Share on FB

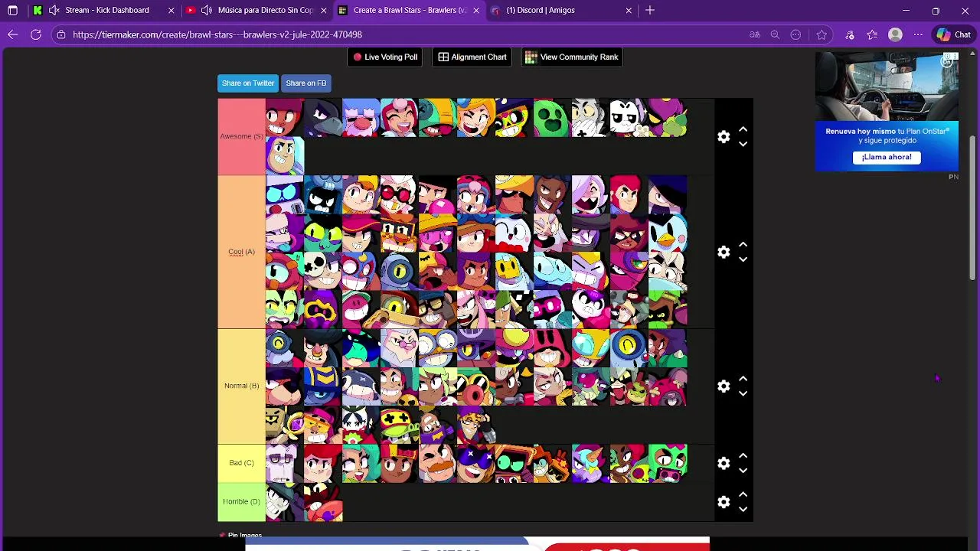[305, 83]
